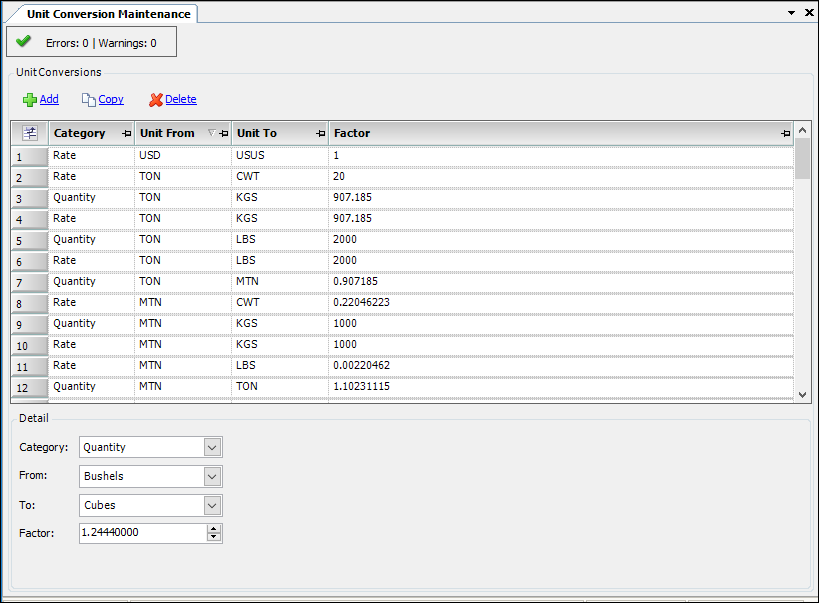This screenshot has height=603, width=819.
Task: Click the LBS cell in row 5
Action: [x=280, y=239]
